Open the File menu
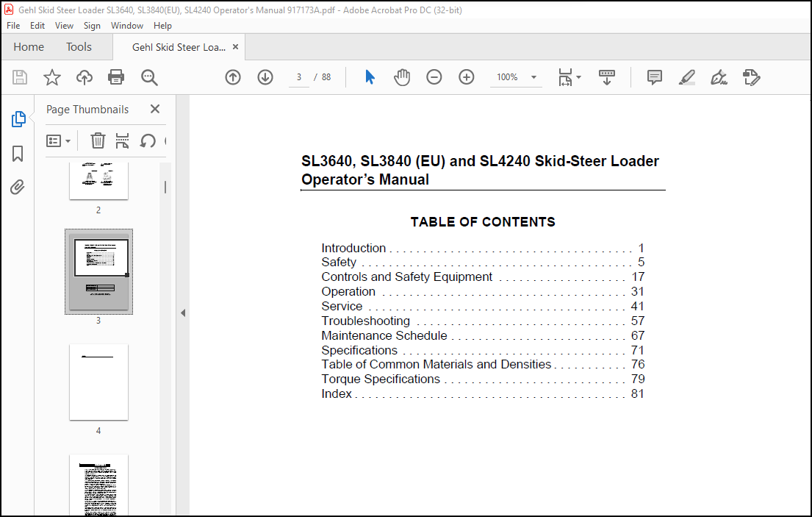The image size is (812, 517). pyautogui.click(x=13, y=26)
